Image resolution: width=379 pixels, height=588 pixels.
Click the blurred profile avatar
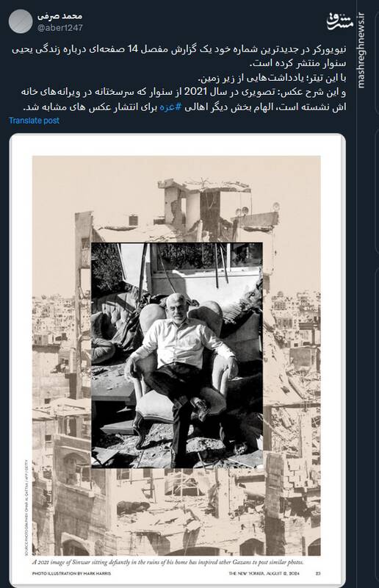21,21
